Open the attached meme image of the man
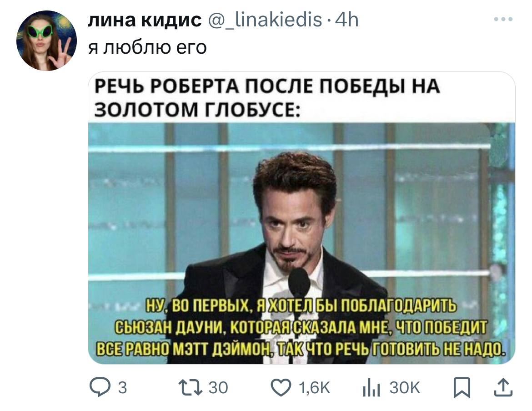532x411 pixels. click(301, 218)
